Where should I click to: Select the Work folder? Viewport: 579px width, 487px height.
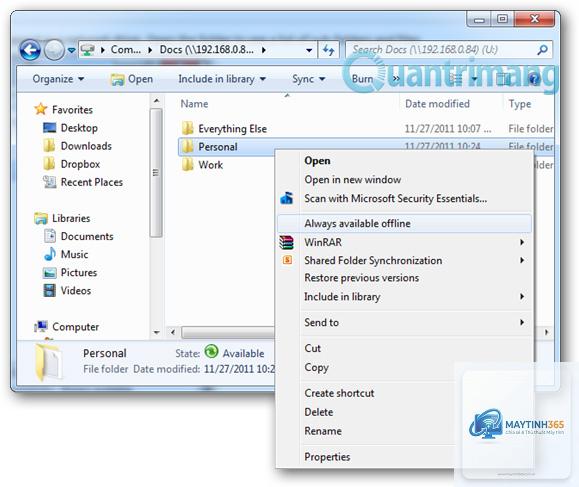coord(210,165)
